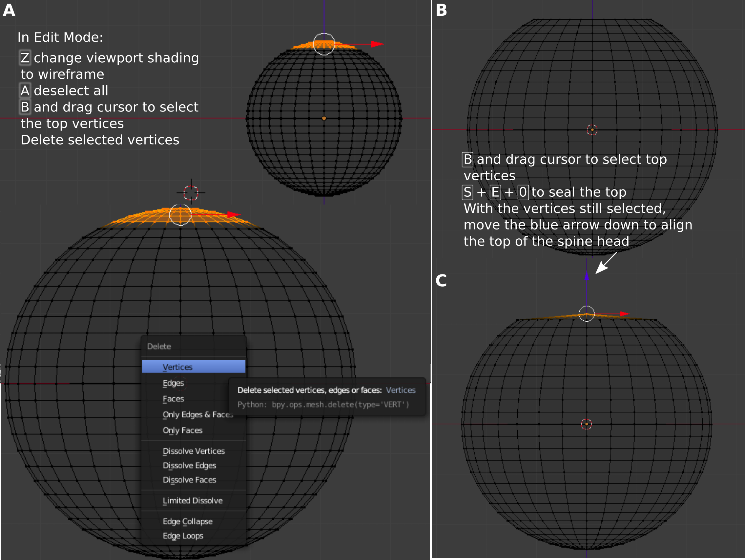Click the 3D cursor at panel B sphere center

pyautogui.click(x=592, y=130)
